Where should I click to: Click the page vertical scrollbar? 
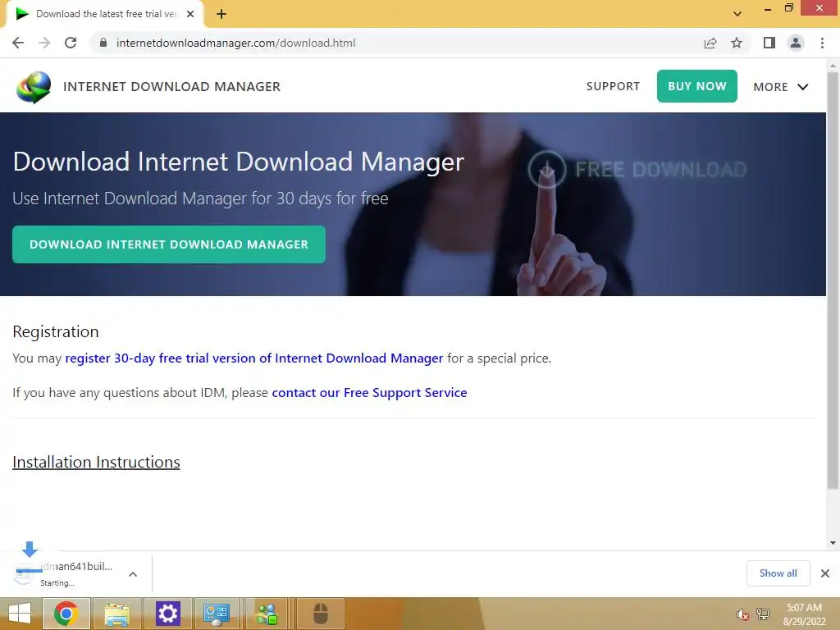coord(833,280)
